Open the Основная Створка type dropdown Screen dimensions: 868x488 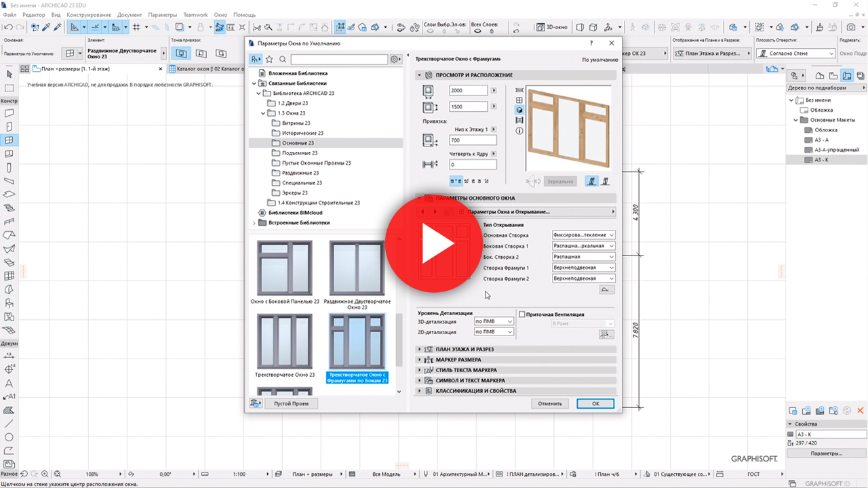[x=583, y=235]
